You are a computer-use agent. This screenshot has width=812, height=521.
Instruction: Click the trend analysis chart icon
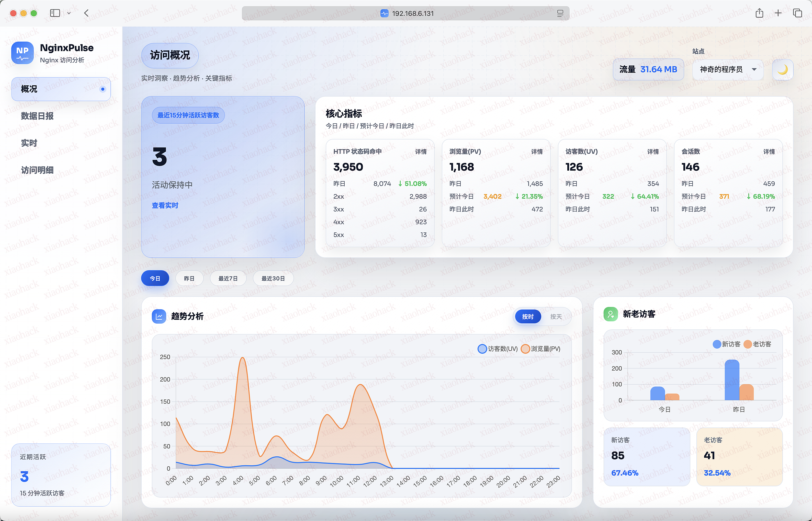159,316
